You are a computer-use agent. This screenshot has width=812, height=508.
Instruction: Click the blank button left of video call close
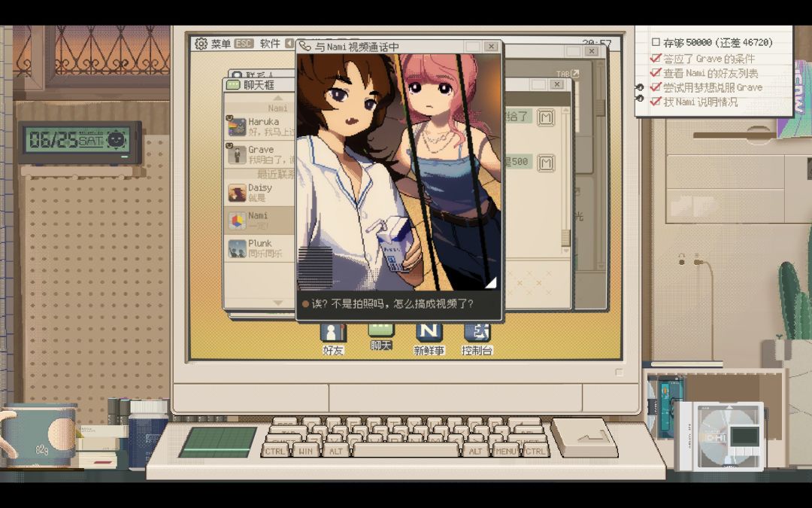point(472,47)
